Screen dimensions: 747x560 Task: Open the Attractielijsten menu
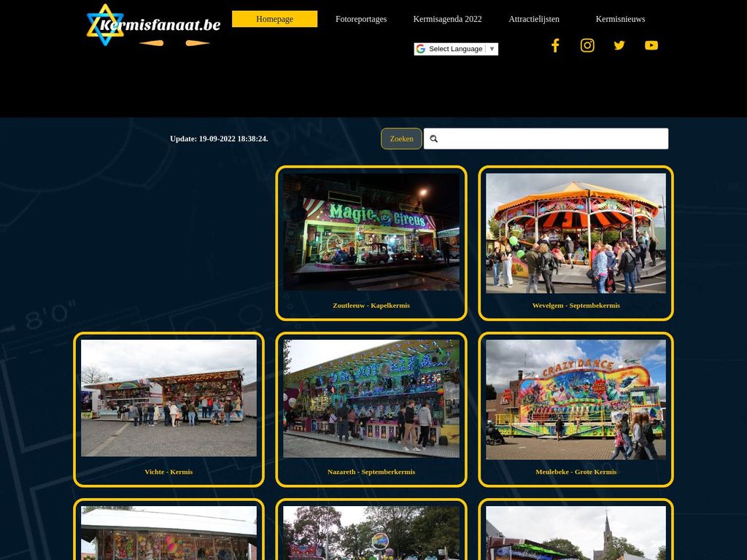pos(534,19)
